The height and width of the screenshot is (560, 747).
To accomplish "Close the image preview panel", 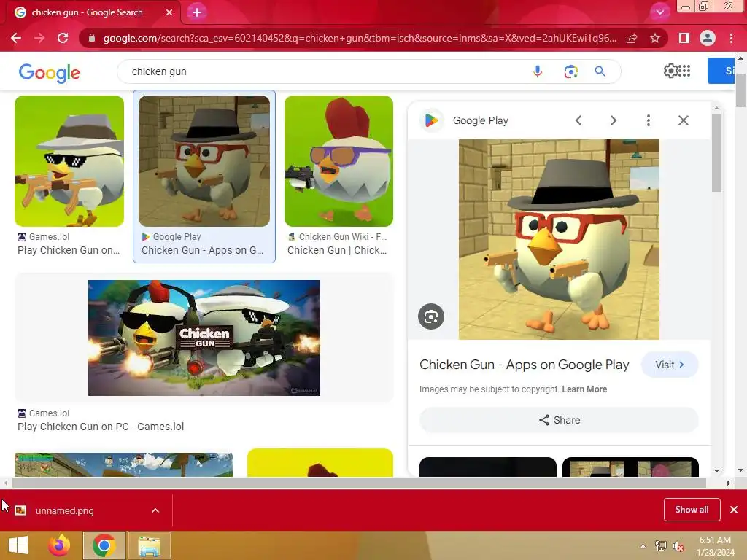I will (x=683, y=120).
